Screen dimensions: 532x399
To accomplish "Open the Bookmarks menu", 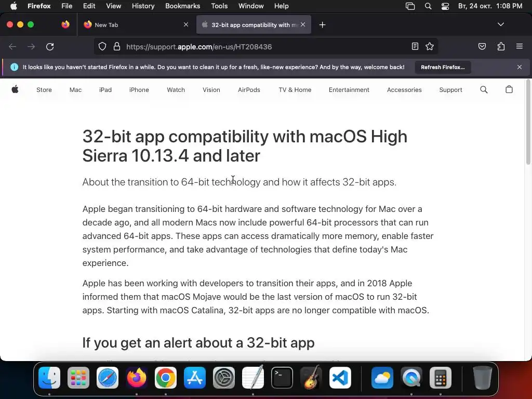I will click(182, 6).
